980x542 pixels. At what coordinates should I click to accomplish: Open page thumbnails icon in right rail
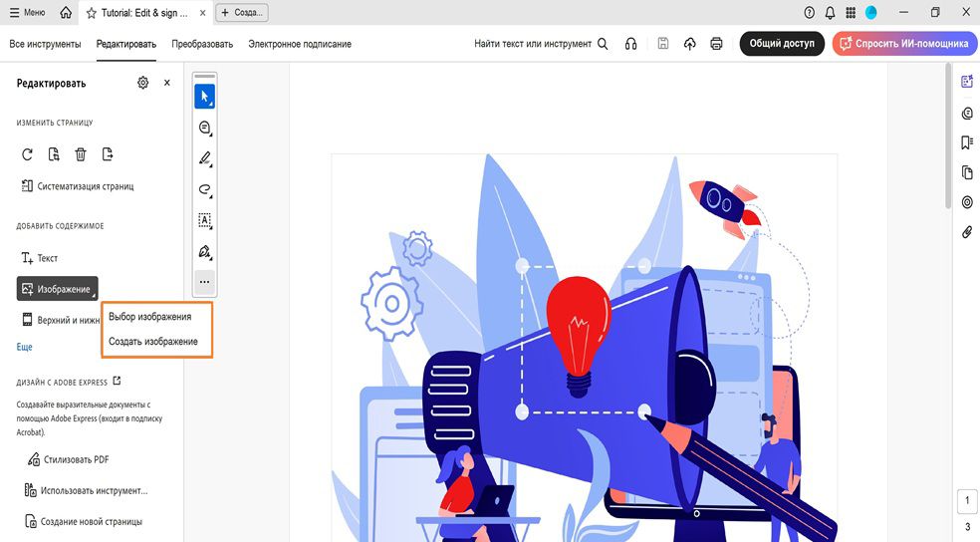tap(967, 172)
